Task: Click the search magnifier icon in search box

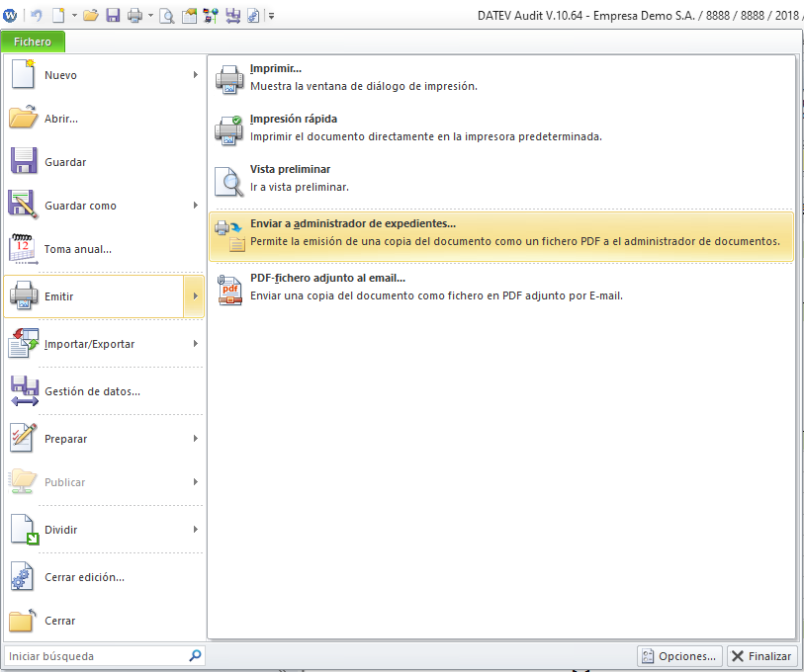Action: tap(195, 655)
